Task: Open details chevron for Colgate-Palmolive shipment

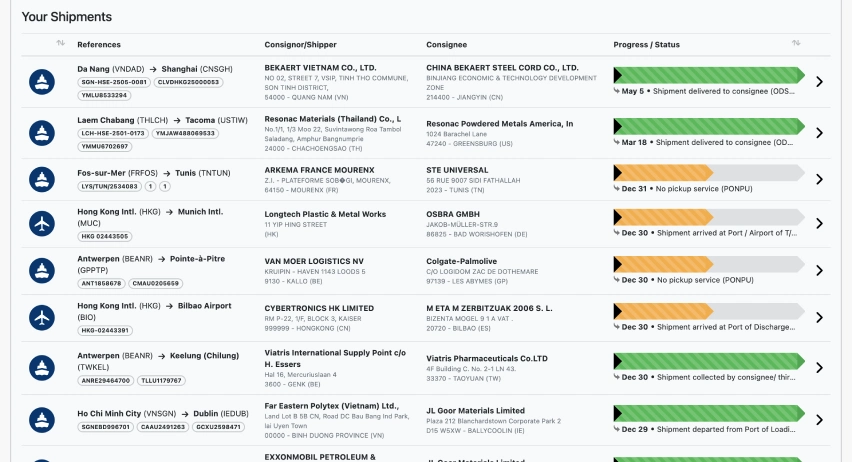Action: coord(819,270)
